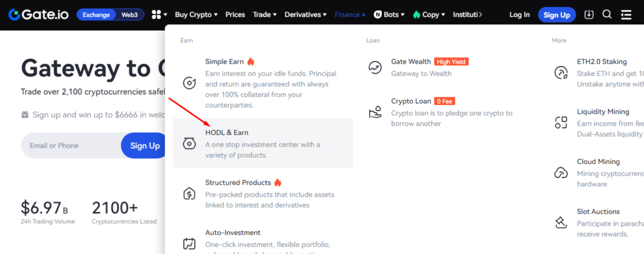The height and width of the screenshot is (254, 644).
Task: Select HODL & Earn menu entry
Action: [264, 143]
